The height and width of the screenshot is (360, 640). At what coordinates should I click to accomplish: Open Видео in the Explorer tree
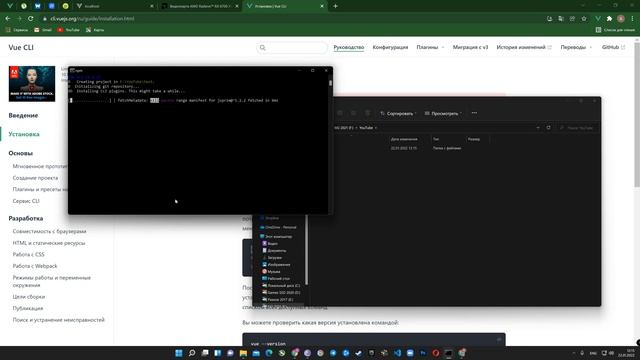[x=271, y=244]
